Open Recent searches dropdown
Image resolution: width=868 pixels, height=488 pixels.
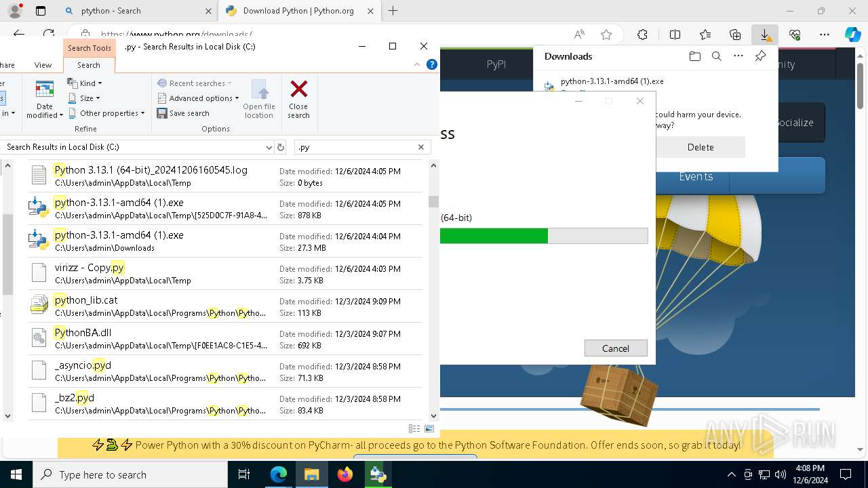pos(194,83)
